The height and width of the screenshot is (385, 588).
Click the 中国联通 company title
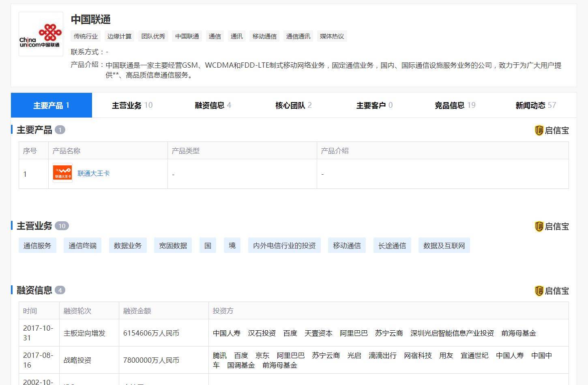click(91, 19)
